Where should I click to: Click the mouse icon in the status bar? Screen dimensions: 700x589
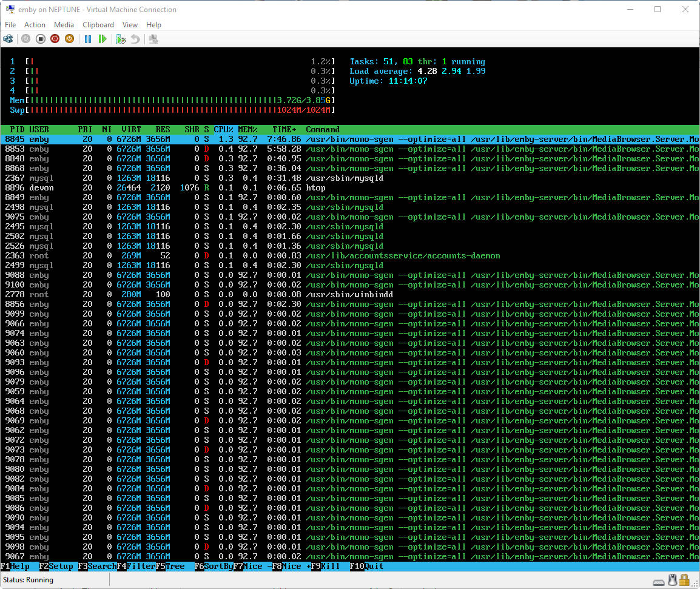point(672,580)
